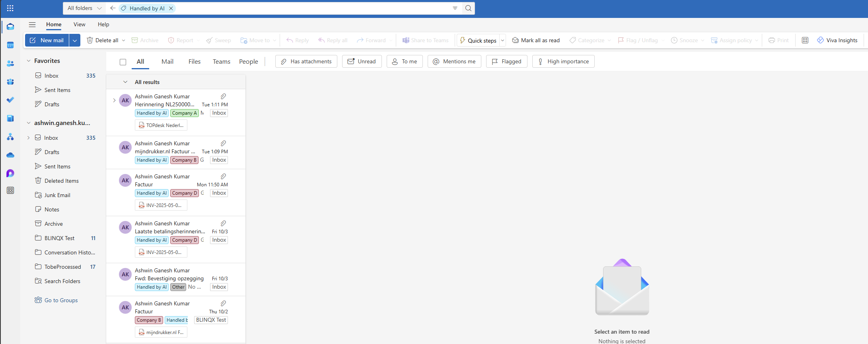Viewport: 868px width, 344px height.
Task: Toggle the hamburger navigation pane button
Action: click(32, 25)
